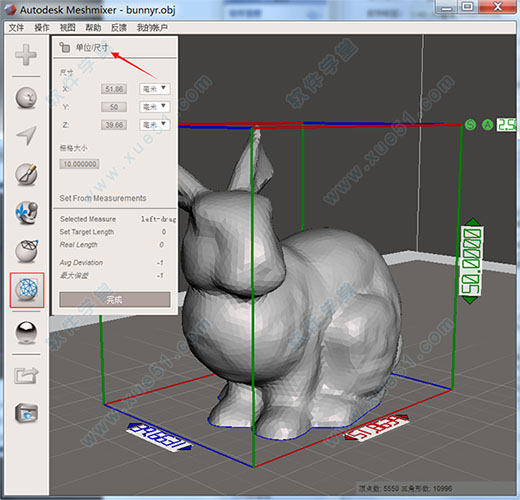Open the Analysis tool icon
The width and height of the screenshot is (520, 500).
[x=27, y=290]
